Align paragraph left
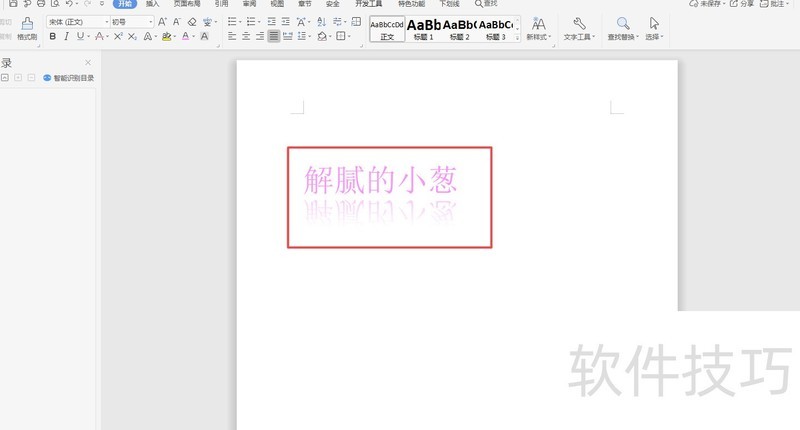The width and height of the screenshot is (800, 430). click(232, 36)
